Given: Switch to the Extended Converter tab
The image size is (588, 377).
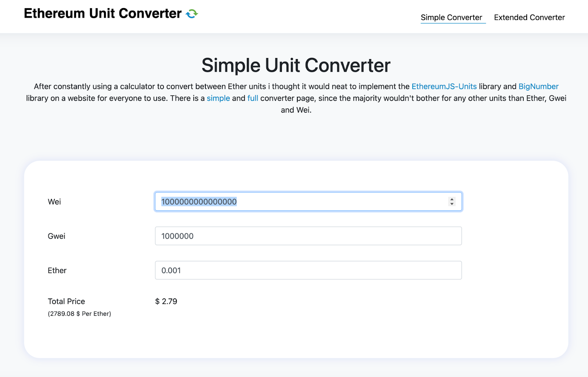Looking at the screenshot, I should tap(529, 17).
